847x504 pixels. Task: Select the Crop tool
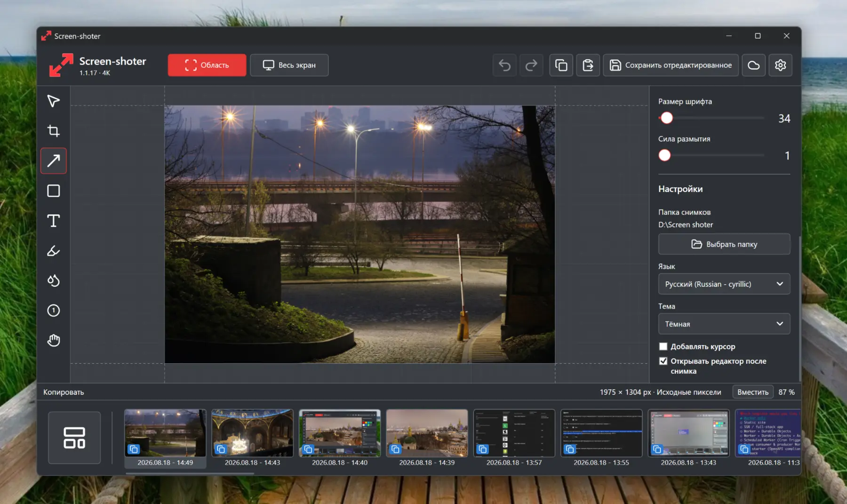click(x=53, y=131)
